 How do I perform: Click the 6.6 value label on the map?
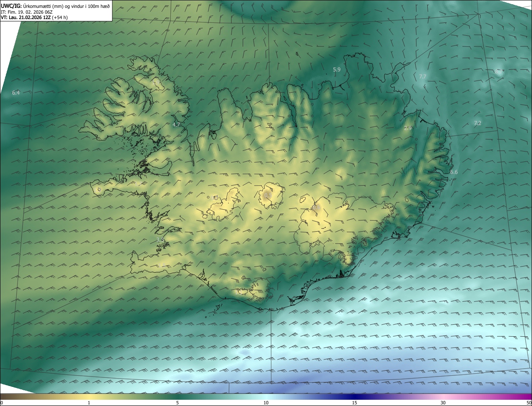(x=454, y=172)
